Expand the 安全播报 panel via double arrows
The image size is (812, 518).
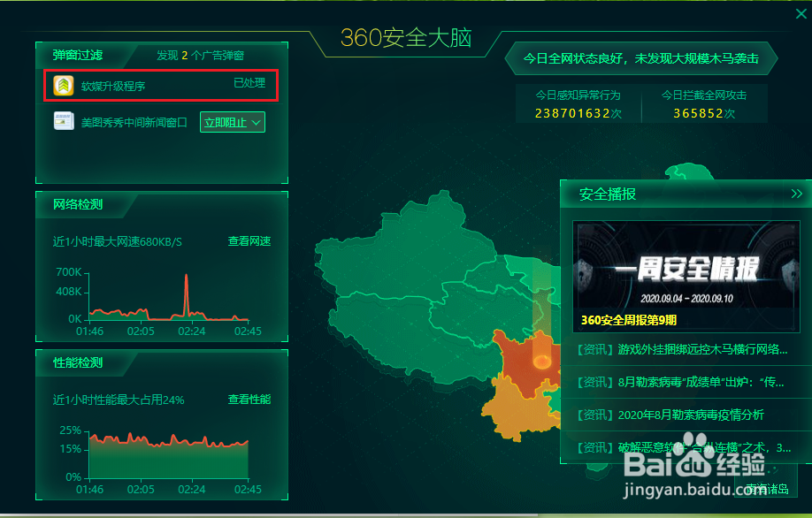[x=797, y=194]
